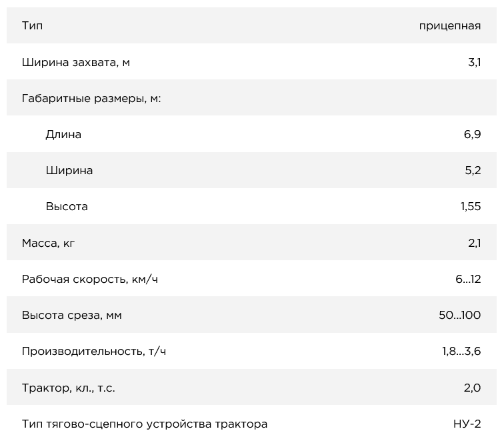Click the indented 'Ширина' sub-row label
Viewport: 504px width, 439px height.
coord(69,171)
